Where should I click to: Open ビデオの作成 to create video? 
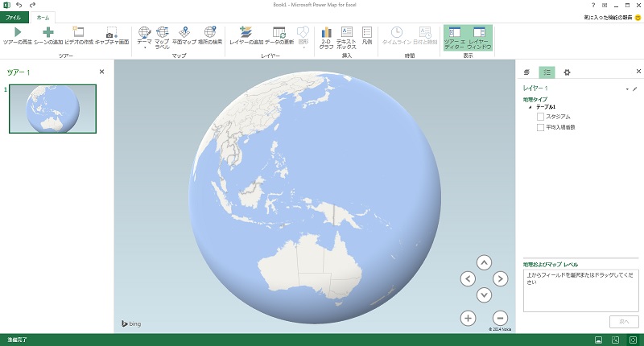78,35
